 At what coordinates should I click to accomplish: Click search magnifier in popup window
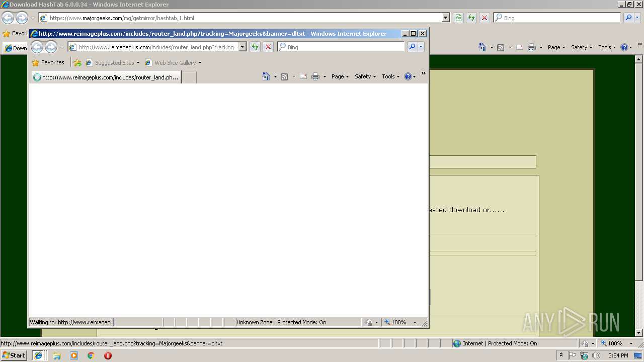point(412,47)
